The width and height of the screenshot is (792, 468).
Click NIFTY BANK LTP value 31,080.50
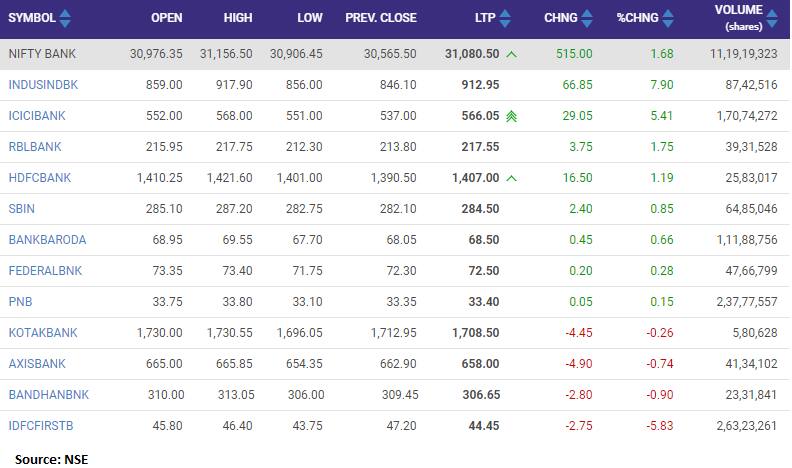pyautogui.click(x=472, y=54)
